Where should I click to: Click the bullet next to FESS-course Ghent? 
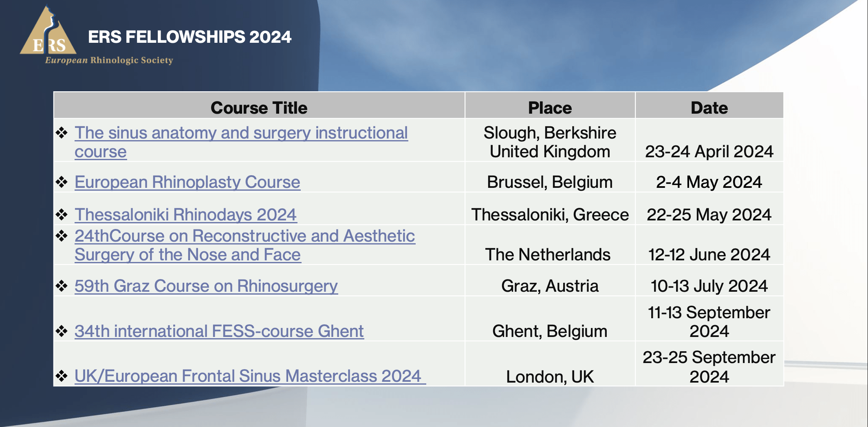tap(62, 331)
